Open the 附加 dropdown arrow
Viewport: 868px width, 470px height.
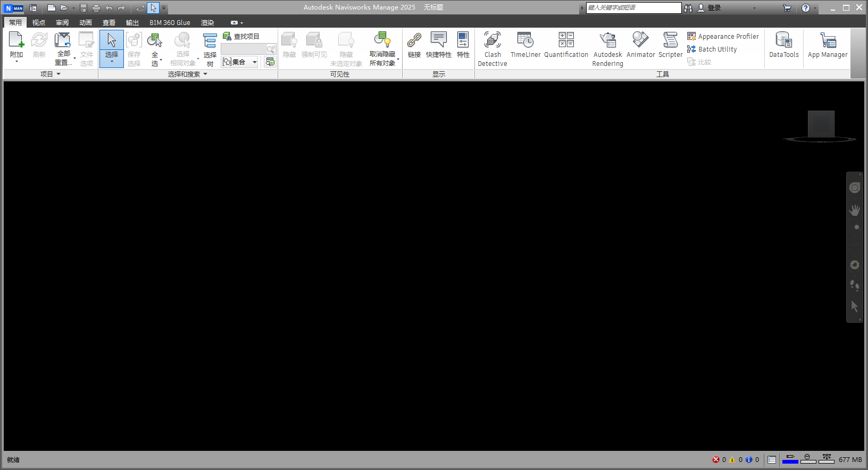[x=16, y=62]
